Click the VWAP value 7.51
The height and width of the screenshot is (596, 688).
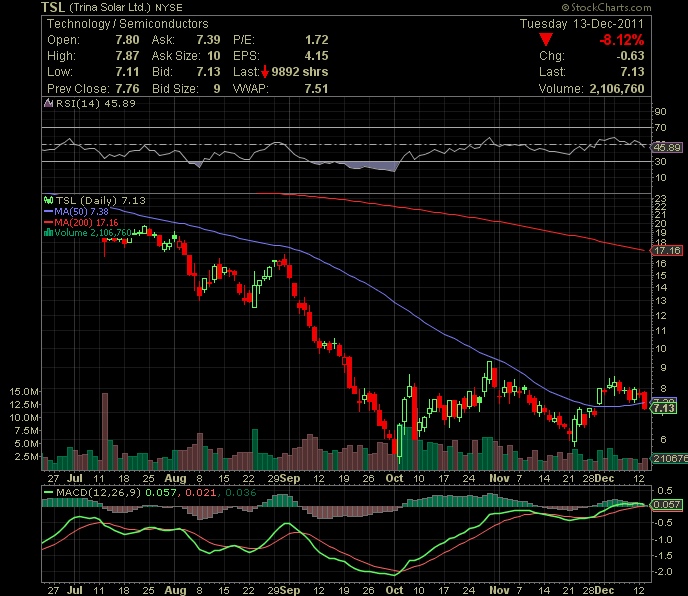pyautogui.click(x=316, y=89)
